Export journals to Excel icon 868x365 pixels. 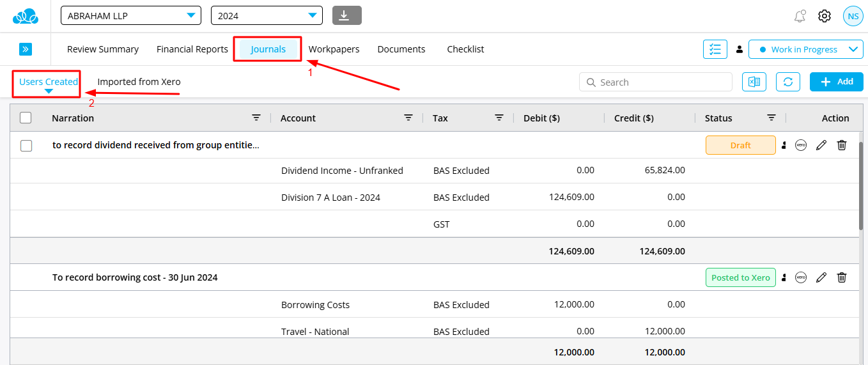[754, 82]
